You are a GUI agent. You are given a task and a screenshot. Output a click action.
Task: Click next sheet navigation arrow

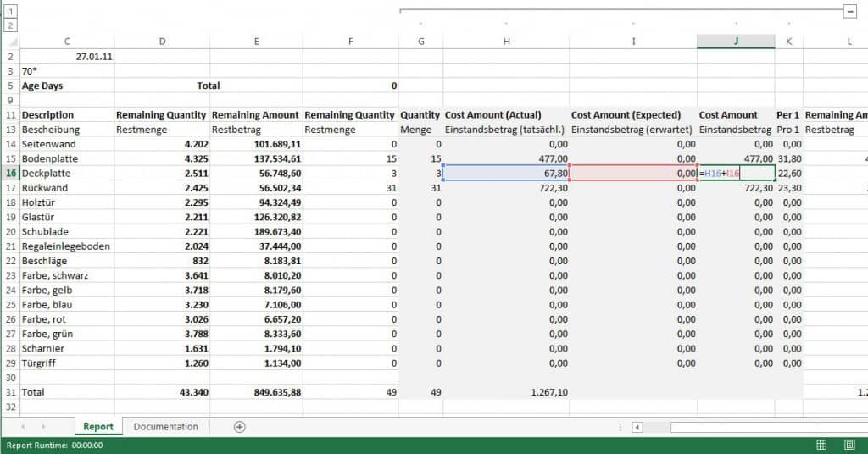pyautogui.click(x=42, y=427)
